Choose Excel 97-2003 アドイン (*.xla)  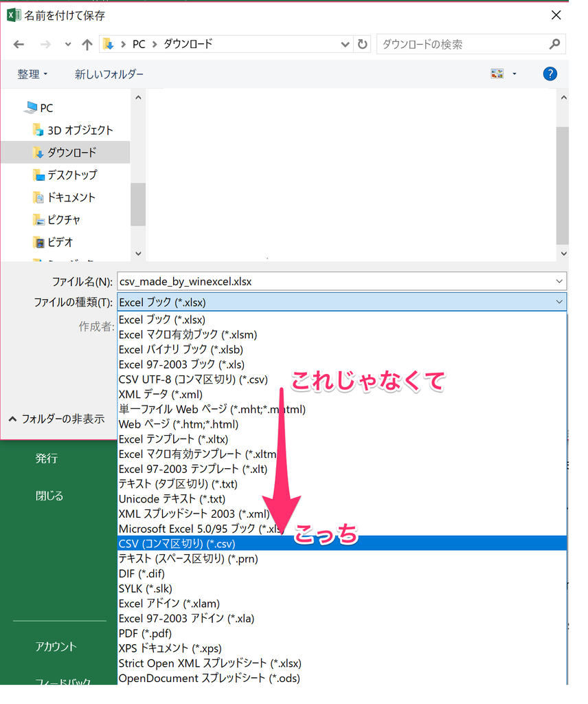342,618
